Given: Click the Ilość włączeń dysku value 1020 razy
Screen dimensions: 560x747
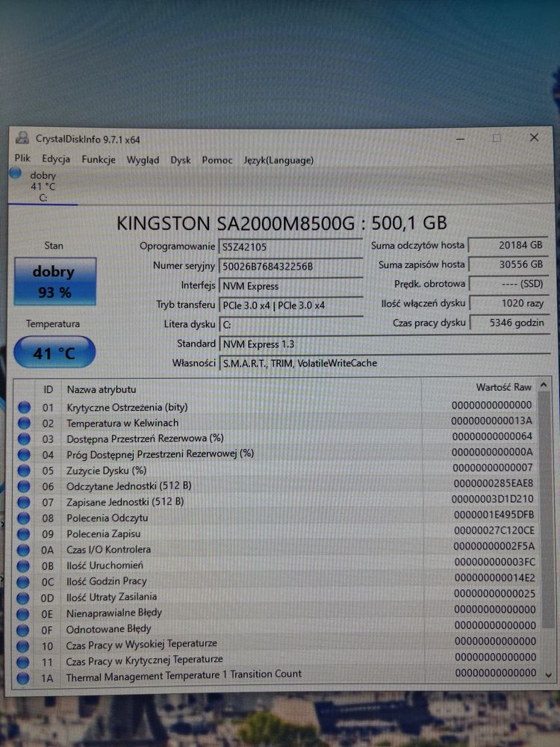Looking at the screenshot, I should pos(508,303).
